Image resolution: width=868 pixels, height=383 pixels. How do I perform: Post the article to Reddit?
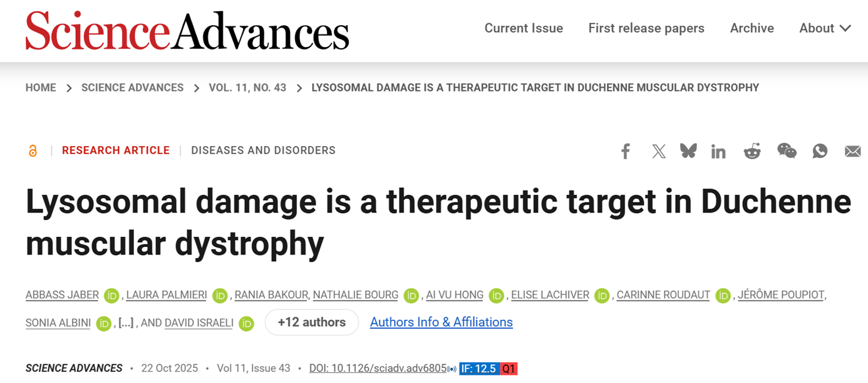point(752,151)
